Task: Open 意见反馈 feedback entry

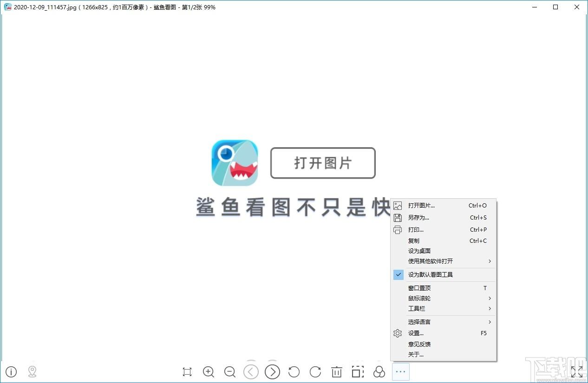Action: pyautogui.click(x=444, y=344)
